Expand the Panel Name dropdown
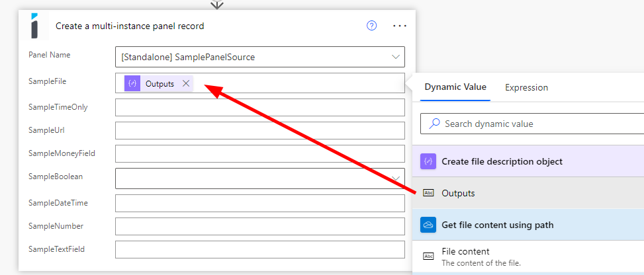This screenshot has width=644, height=275. [396, 58]
